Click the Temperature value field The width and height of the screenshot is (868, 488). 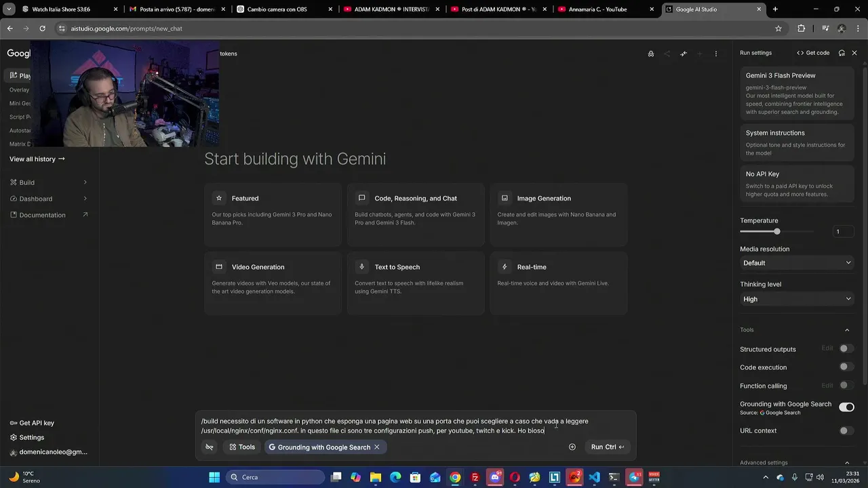(843, 232)
